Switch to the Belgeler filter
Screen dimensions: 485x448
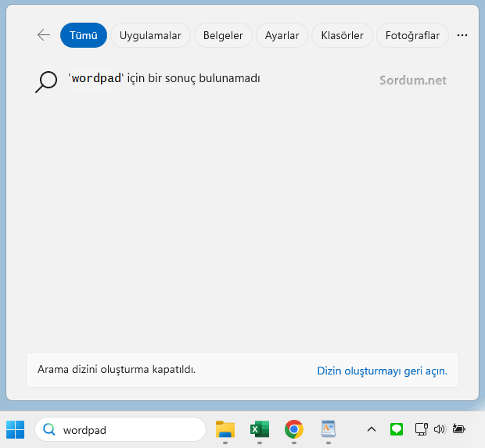point(223,35)
